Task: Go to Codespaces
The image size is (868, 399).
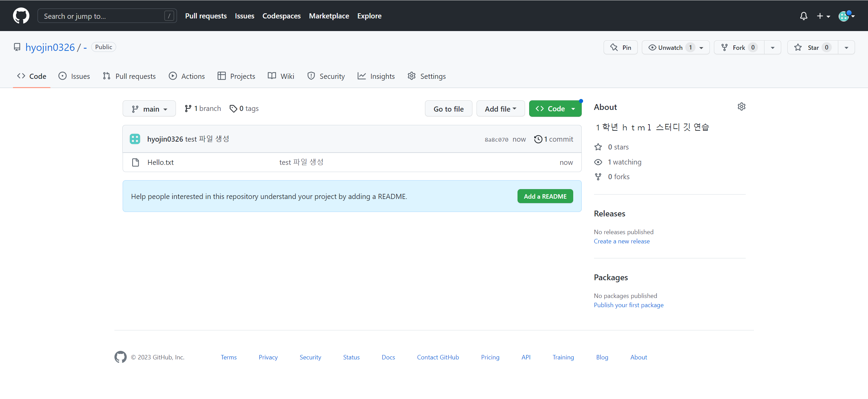Action: pos(281,16)
